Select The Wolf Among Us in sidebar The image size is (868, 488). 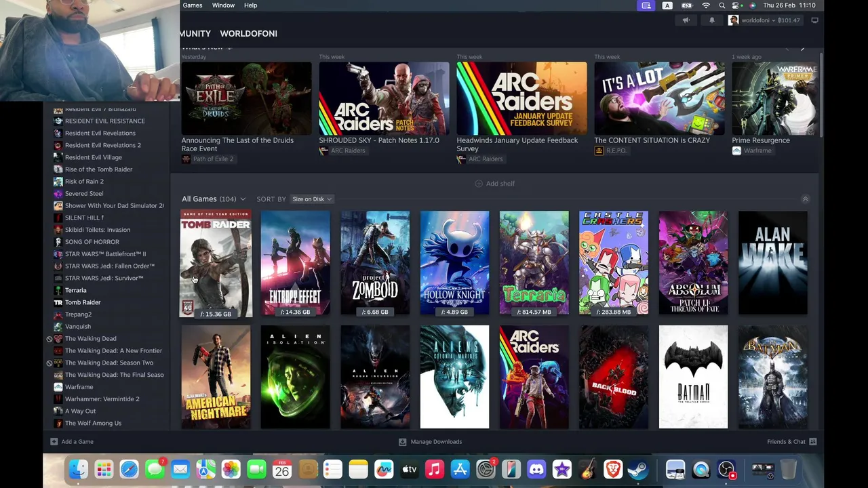click(x=93, y=423)
